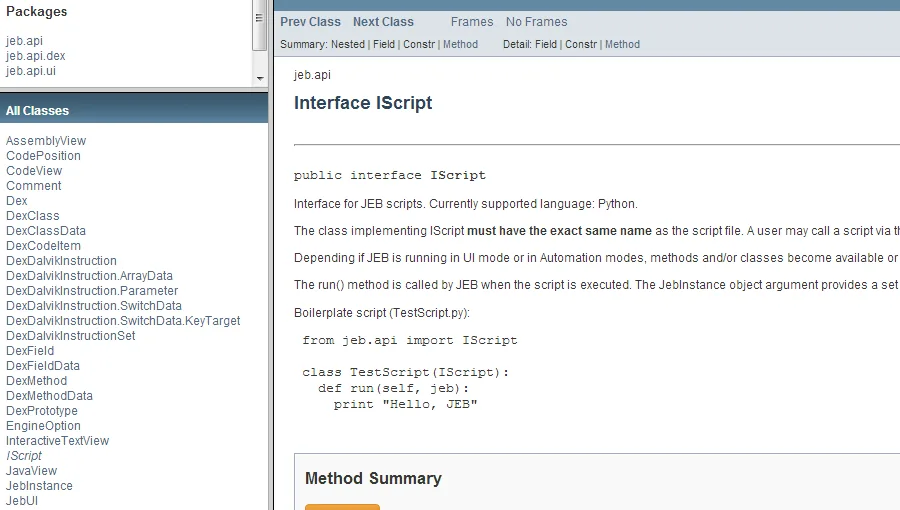900x510 pixels.
Task: Open DexDalvikInstruction class link
Action: (x=61, y=260)
